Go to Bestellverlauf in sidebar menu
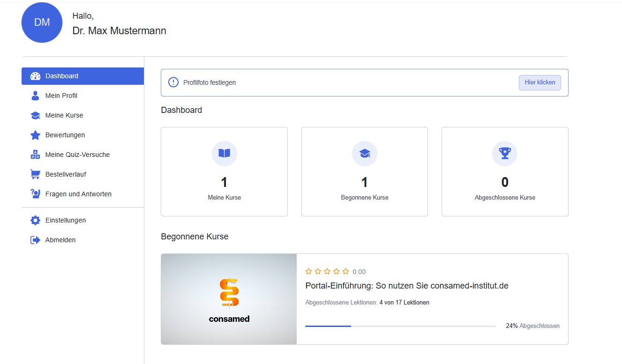Image resolution: width=622 pixels, height=364 pixels. (x=66, y=174)
